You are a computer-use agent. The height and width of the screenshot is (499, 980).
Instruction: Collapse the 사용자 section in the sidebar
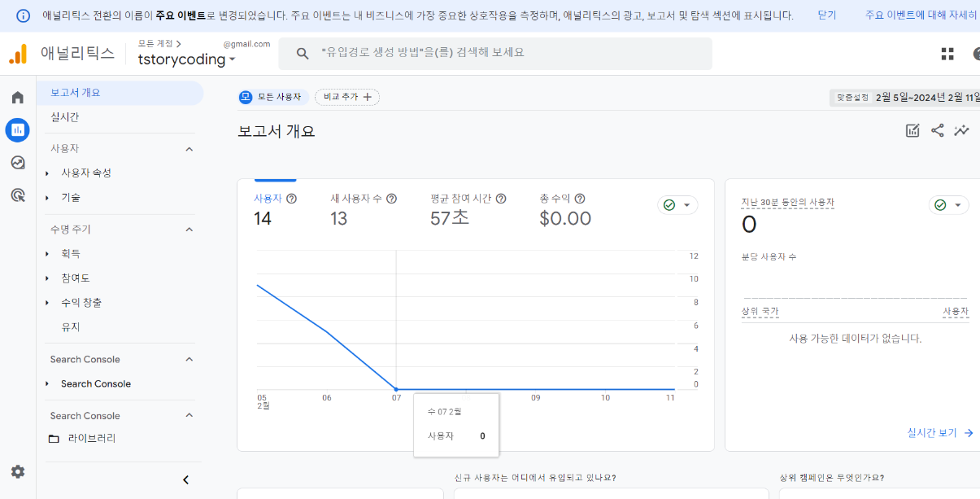(x=189, y=148)
